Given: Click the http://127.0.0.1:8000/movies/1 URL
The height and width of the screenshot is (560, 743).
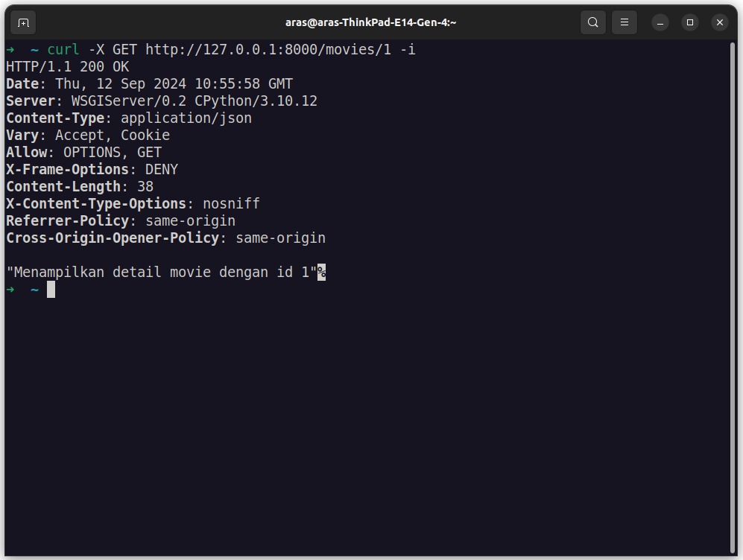Looking at the screenshot, I should (x=268, y=50).
